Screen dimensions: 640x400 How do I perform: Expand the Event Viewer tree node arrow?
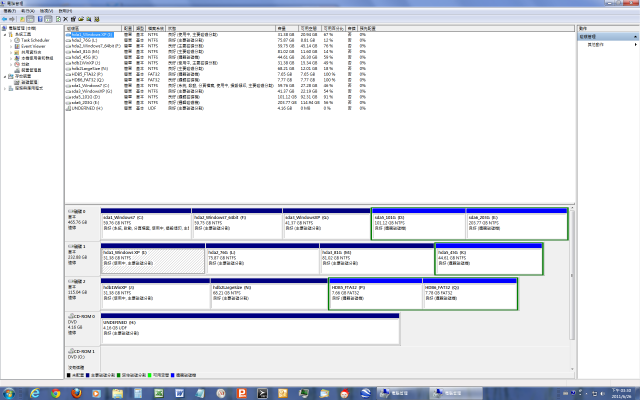[x=11, y=47]
